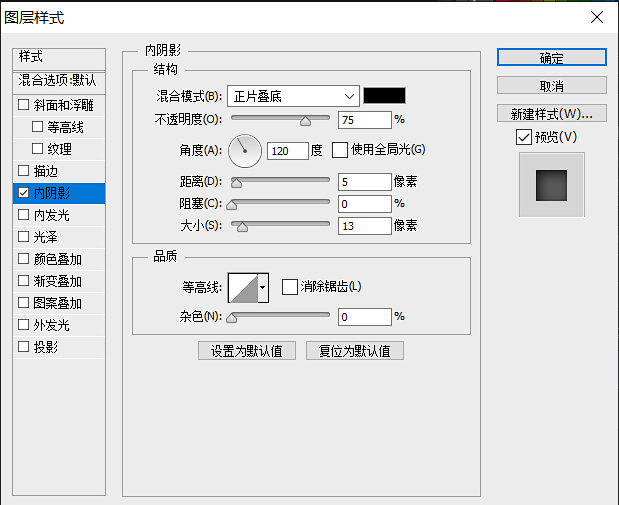
Task: Open the 混合模式 正片叠底 dropdown
Action: [x=293, y=96]
